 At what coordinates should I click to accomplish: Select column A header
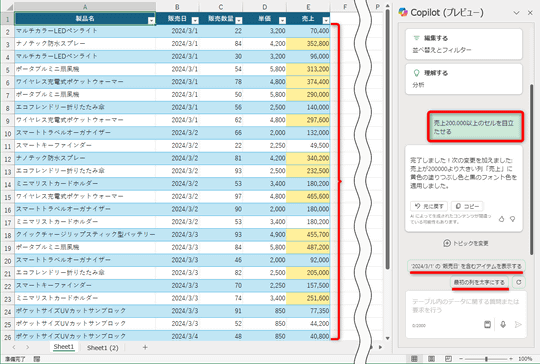[85, 7]
